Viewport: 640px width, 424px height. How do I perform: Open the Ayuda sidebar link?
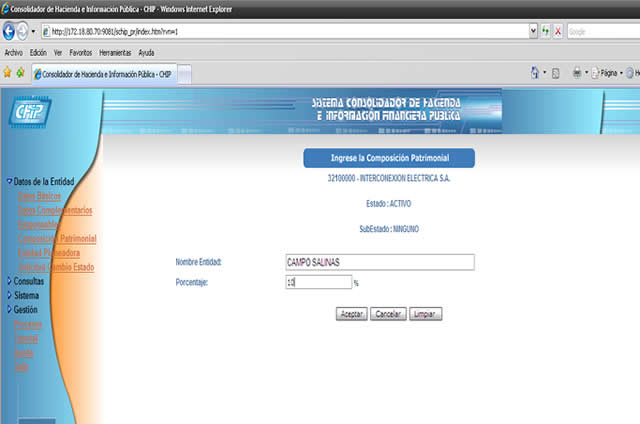click(x=24, y=353)
